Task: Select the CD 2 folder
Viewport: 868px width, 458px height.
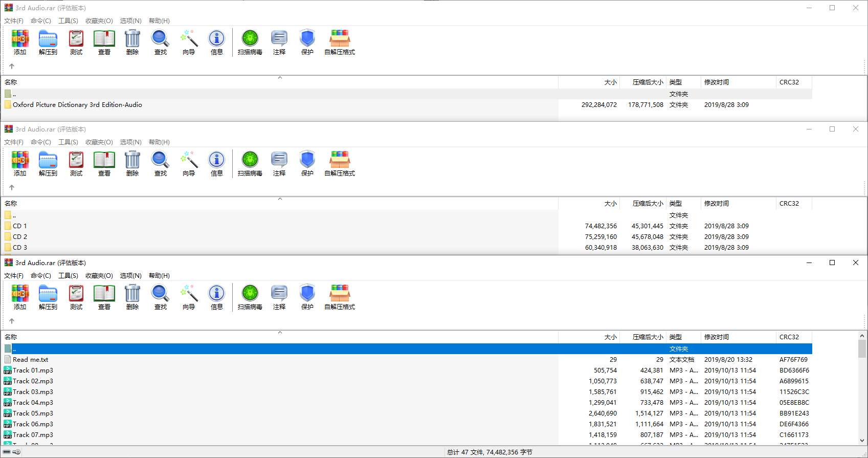Action: [x=20, y=237]
